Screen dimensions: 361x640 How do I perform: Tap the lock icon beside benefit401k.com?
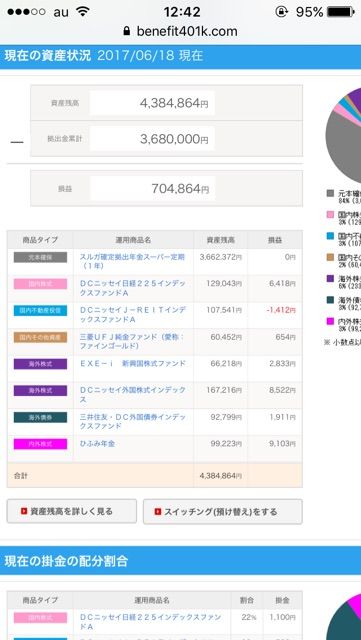click(x=127, y=31)
